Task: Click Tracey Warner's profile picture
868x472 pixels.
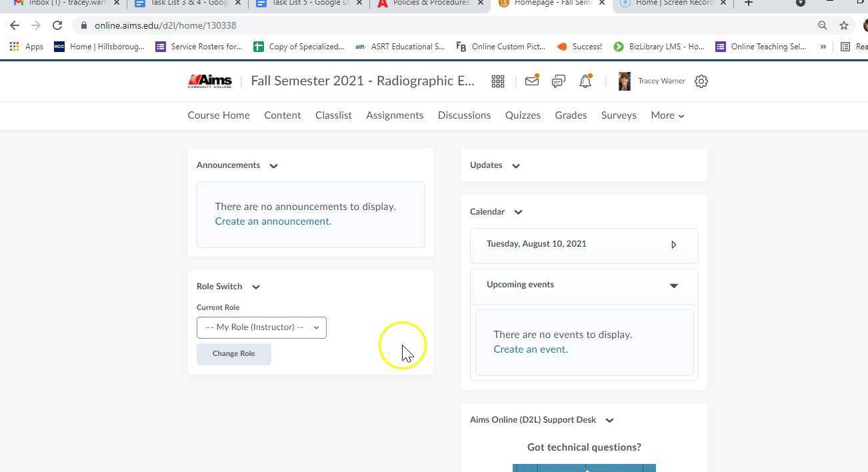Action: click(624, 81)
